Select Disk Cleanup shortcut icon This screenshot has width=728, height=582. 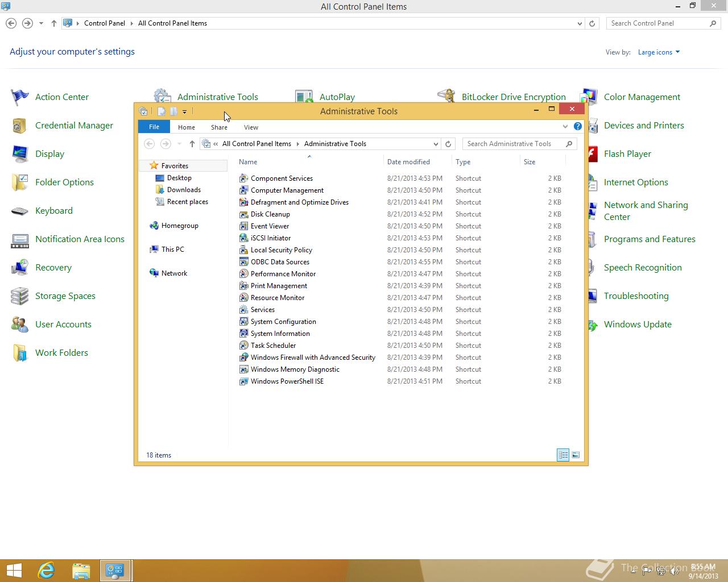click(x=243, y=214)
